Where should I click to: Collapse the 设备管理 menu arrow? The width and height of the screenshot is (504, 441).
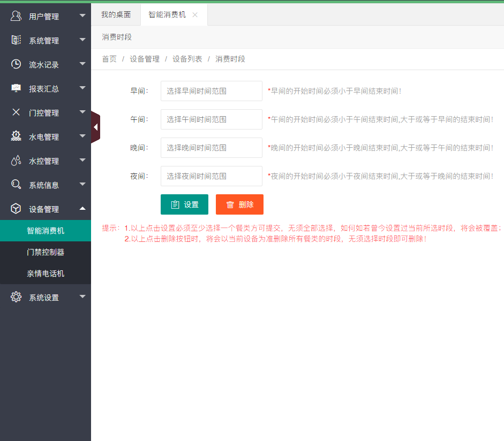click(82, 208)
